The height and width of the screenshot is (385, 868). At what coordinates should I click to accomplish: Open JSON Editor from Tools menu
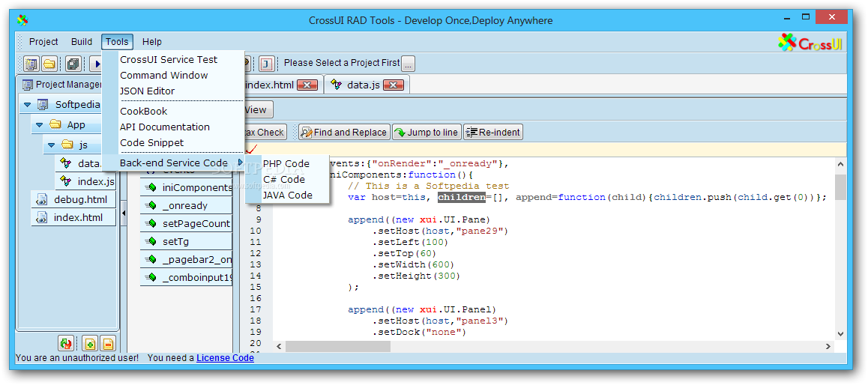click(147, 91)
